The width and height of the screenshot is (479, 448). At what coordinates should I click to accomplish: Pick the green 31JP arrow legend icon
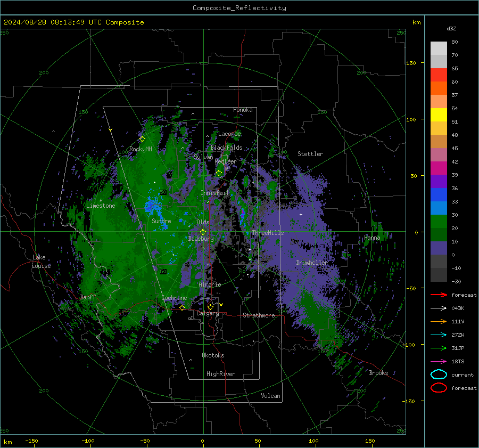tap(439, 348)
